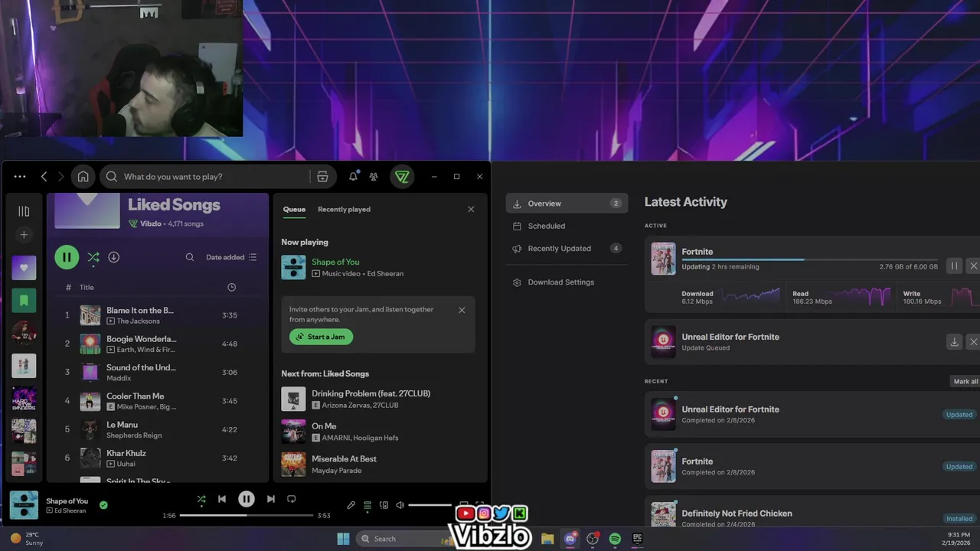Screen dimensions: 980x551
Task: Open Spotify profile avatar menu
Action: point(402,177)
